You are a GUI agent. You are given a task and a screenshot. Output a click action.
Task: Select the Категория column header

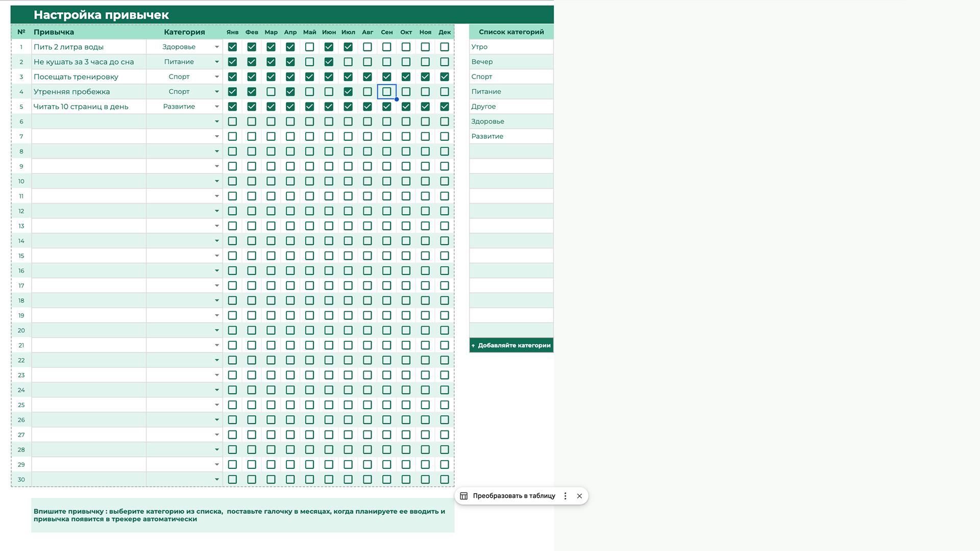pos(184,32)
